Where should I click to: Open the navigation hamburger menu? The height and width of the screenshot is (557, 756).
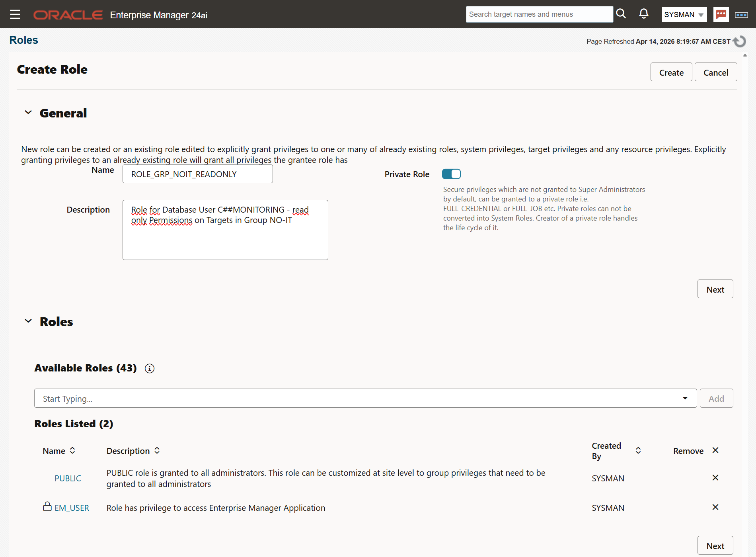(x=15, y=14)
